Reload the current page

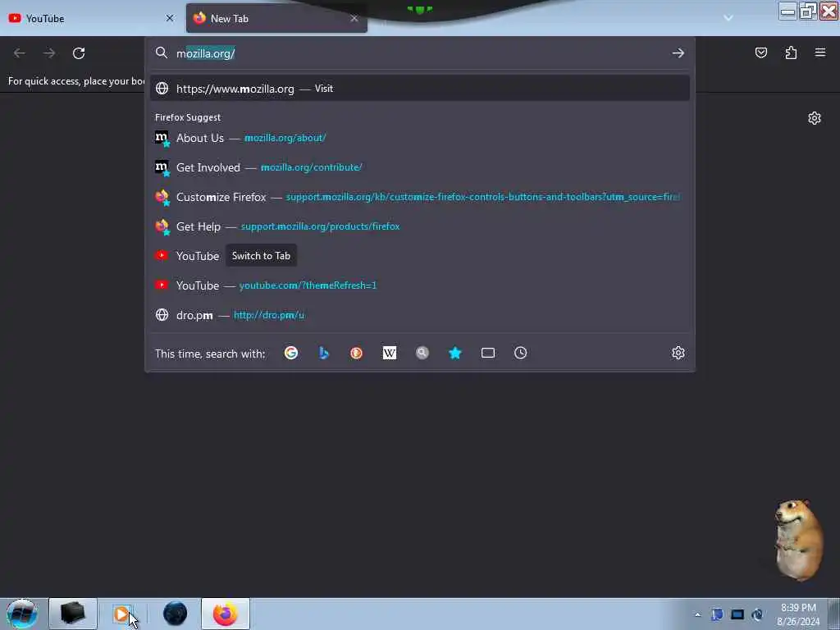point(79,53)
